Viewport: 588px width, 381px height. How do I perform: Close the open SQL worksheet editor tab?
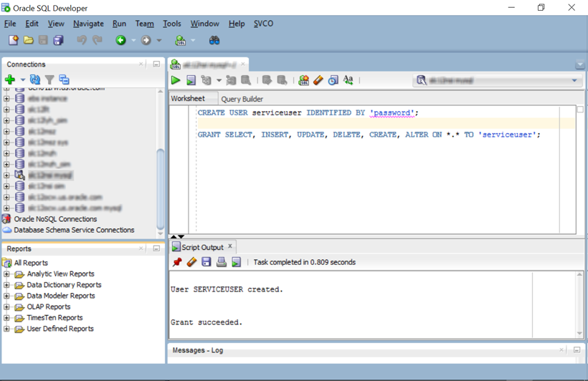pos(243,64)
